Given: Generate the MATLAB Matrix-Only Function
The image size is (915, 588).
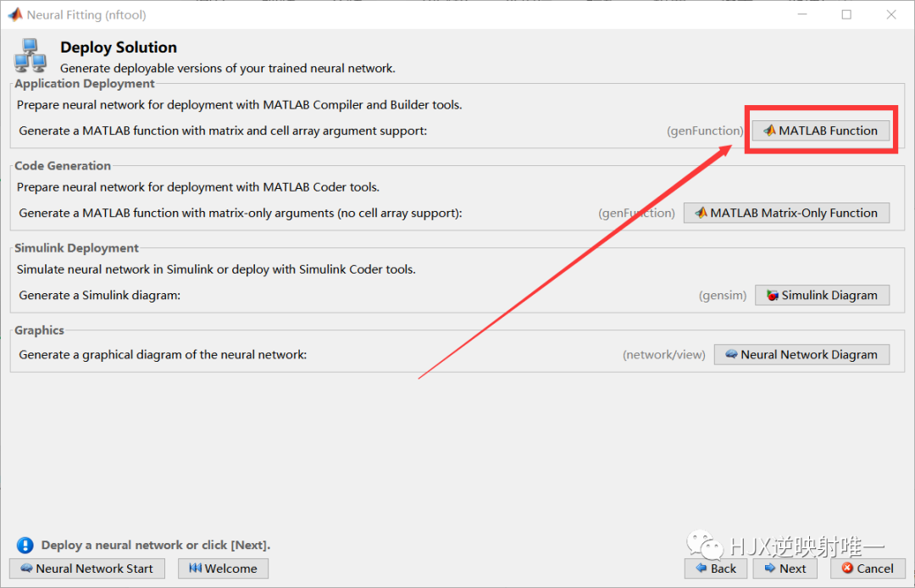Looking at the screenshot, I should click(786, 213).
